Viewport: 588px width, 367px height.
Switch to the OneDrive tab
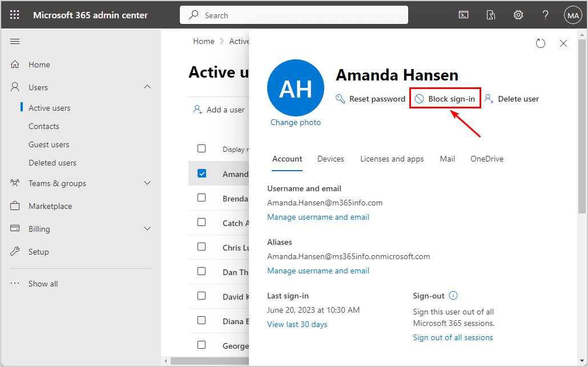tap(487, 159)
